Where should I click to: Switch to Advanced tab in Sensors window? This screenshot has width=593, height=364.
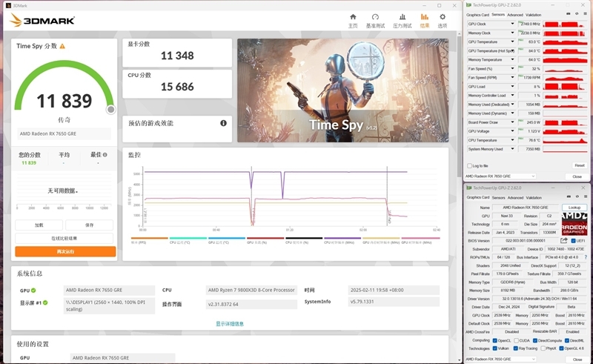515,15
